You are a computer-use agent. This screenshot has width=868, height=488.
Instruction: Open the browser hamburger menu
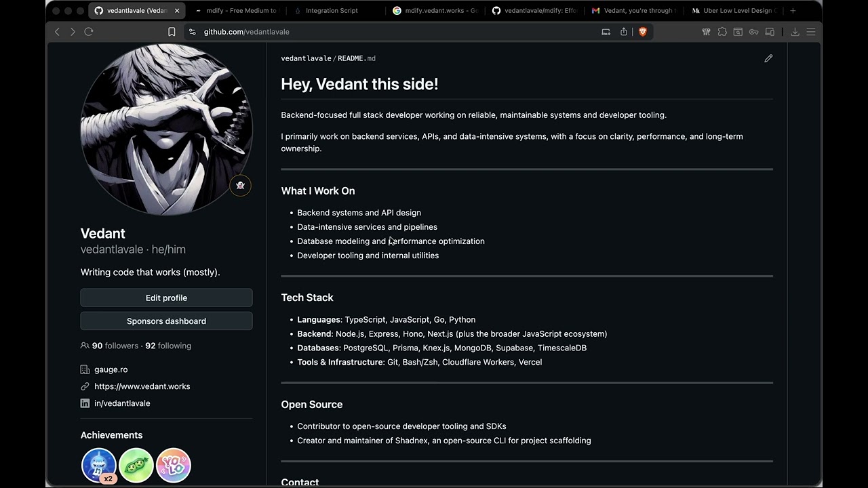[x=811, y=32]
